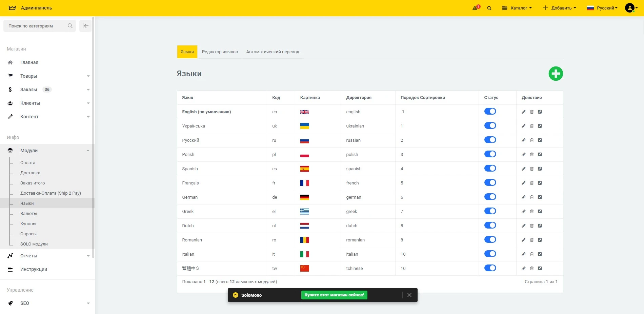Click the external edit icon for German row
Viewport: 644px width, 314px height.
(x=540, y=197)
